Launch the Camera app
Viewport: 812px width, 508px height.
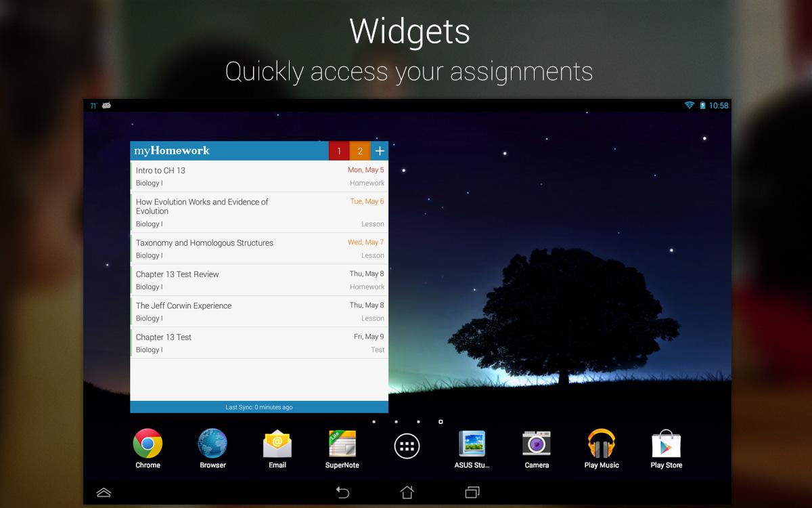tap(537, 448)
